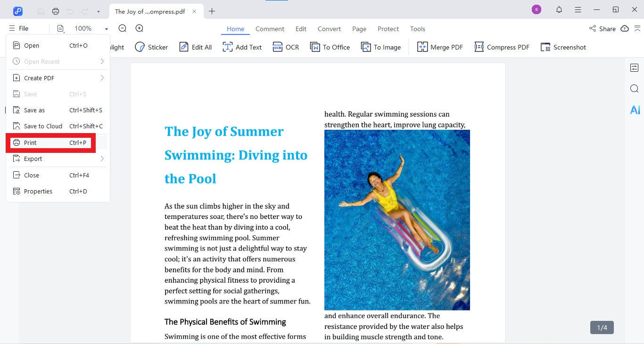Switch to the Edit tab
Image resolution: width=644 pixels, height=344 pixels.
point(301,29)
